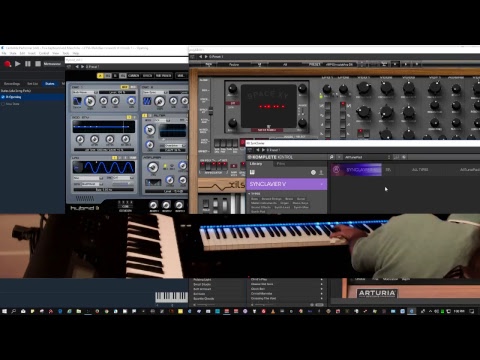Go to previous preset in Synclavier plugin header
Image resolution: width=480 pixels, height=360 pixels.
[258, 150]
